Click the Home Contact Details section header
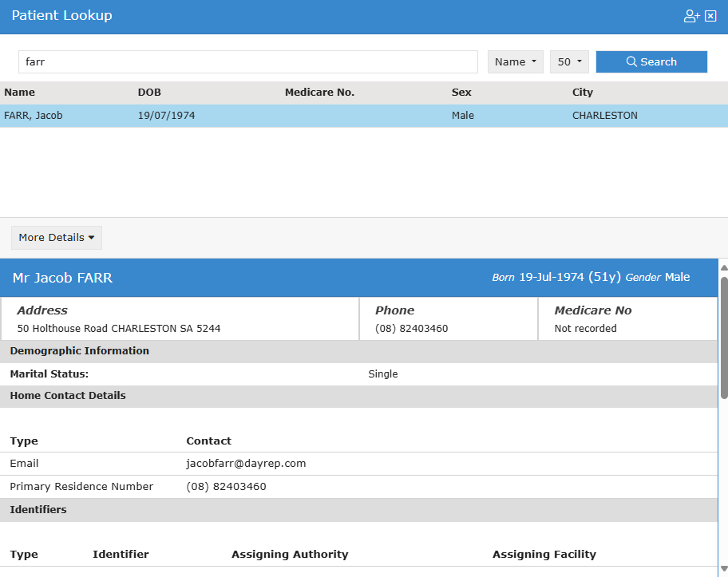The image size is (728, 577). click(68, 396)
